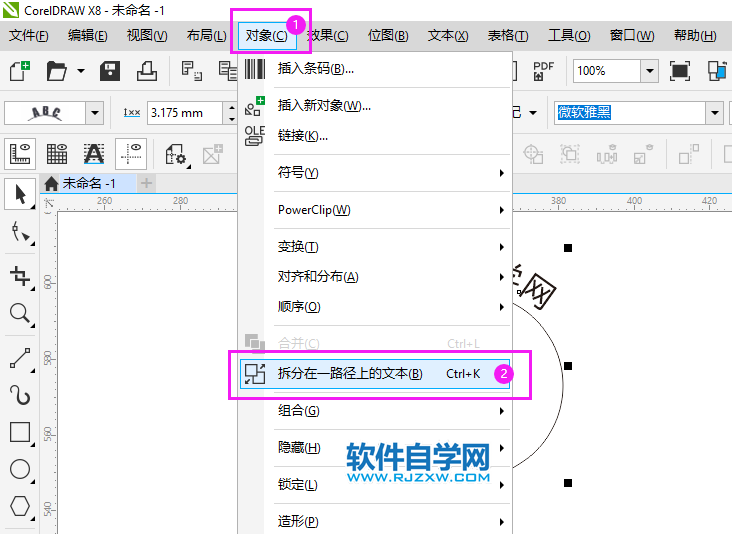Increase the 3.175 mm value with spinner
This screenshot has width=732, height=534.
(232, 108)
